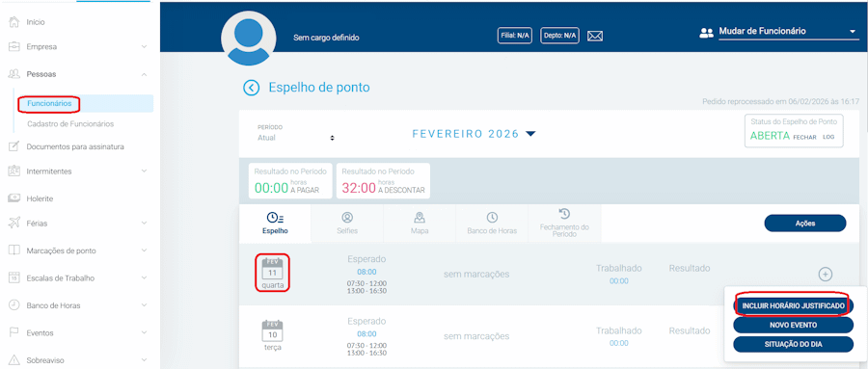Click the Marcações de ponto book icon
The image size is (868, 369).
pos(14,250)
